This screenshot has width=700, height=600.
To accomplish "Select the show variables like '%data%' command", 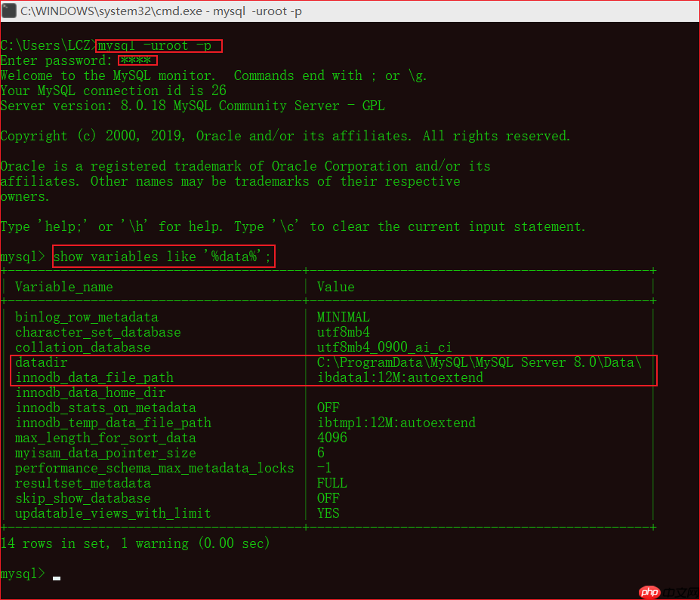I will click(162, 256).
